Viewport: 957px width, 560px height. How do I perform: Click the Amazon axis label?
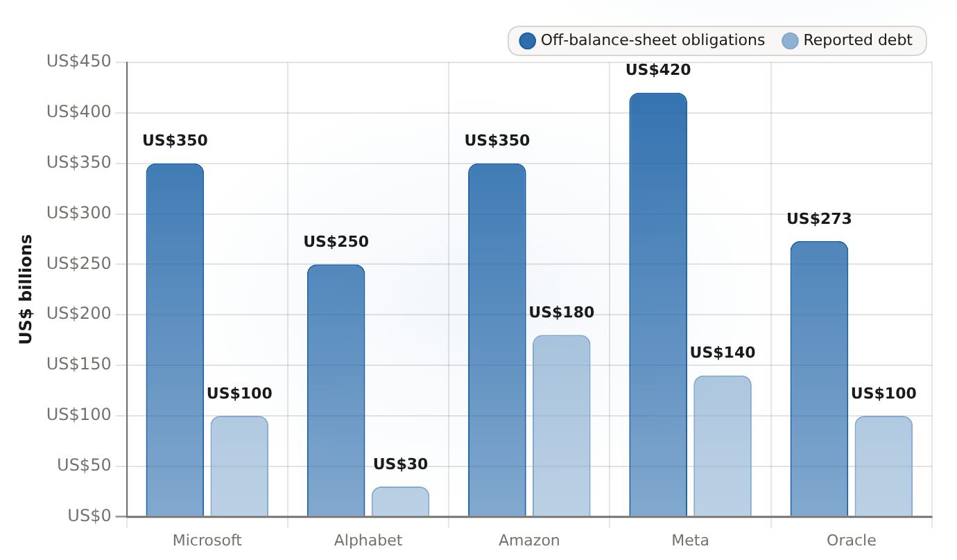[529, 541]
